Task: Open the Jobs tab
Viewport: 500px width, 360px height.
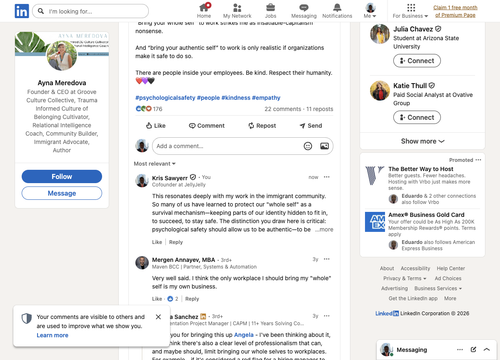Action: point(270,11)
